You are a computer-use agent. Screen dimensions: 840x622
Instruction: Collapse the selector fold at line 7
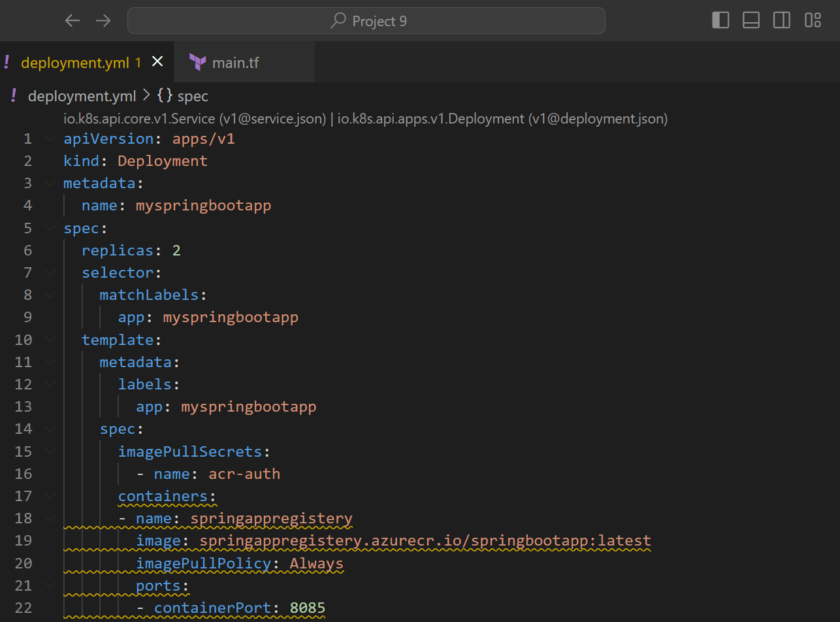coord(50,272)
